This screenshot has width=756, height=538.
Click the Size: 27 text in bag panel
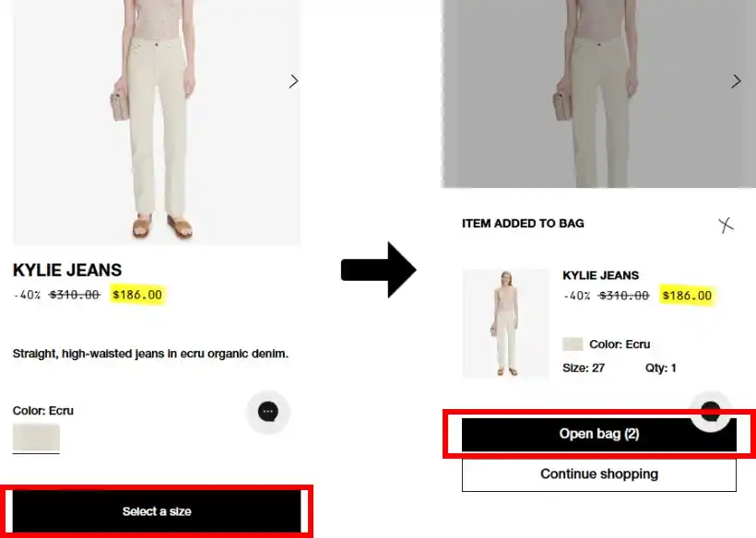[584, 368]
